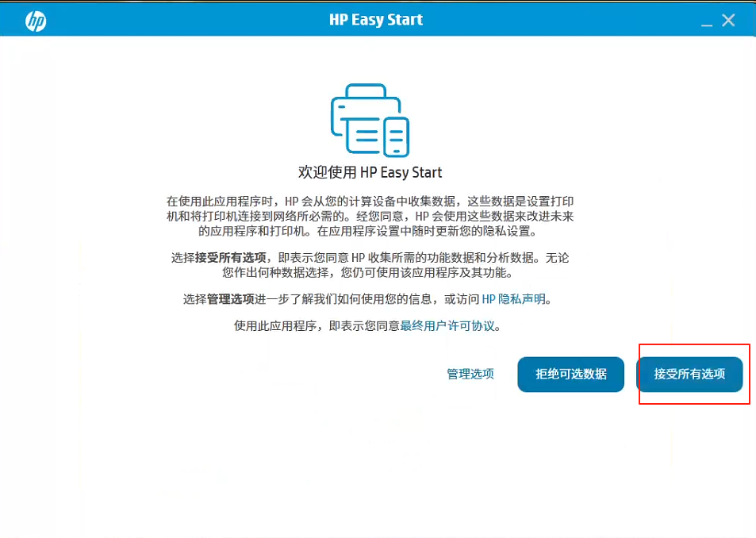
Task: Click the line 使用此应用程序，即表示您同意
Action: (x=317, y=326)
